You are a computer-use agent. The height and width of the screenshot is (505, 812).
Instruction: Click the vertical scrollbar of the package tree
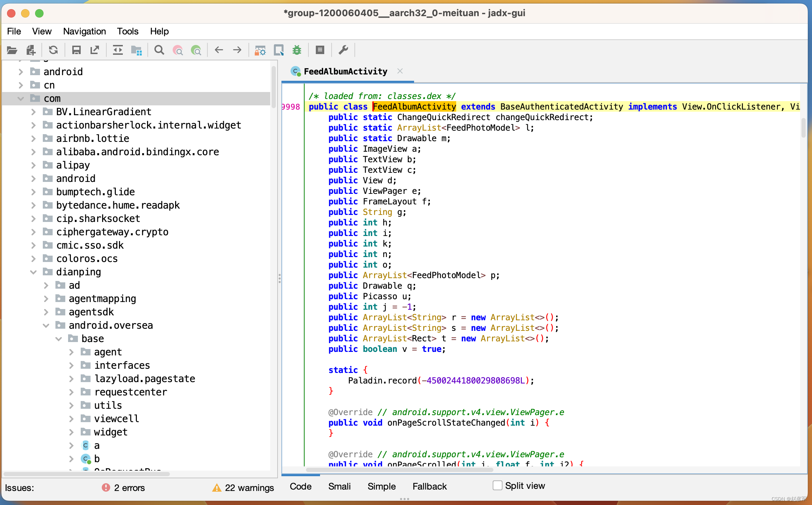(x=273, y=87)
